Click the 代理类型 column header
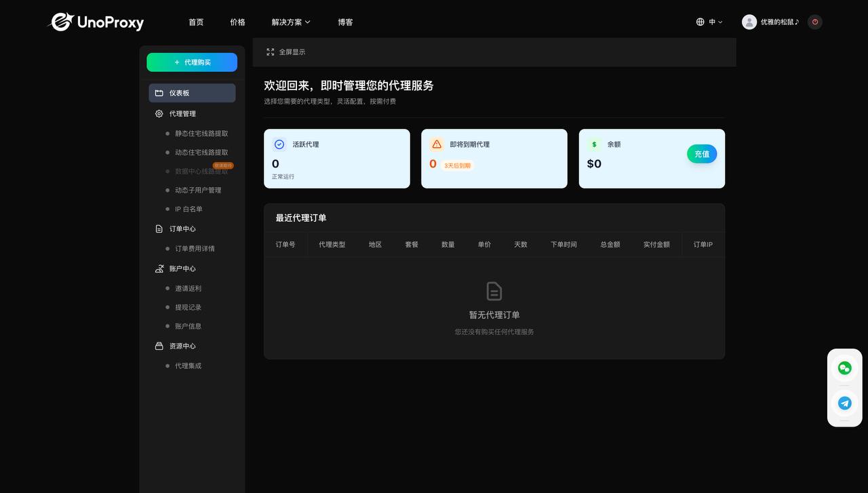This screenshot has width=868, height=493. point(332,245)
